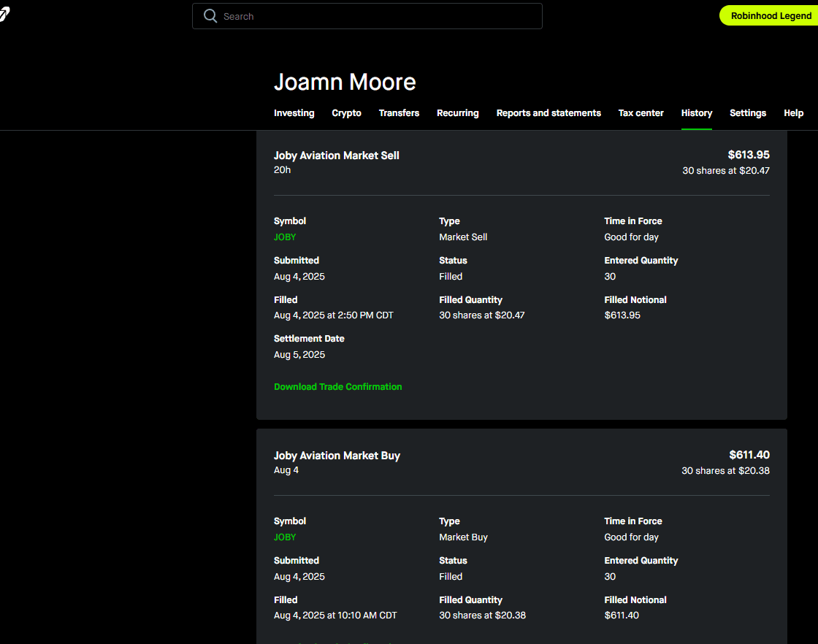Screen dimensions: 818x644
Task: Go to Reports and statements tab
Action: click(x=548, y=113)
